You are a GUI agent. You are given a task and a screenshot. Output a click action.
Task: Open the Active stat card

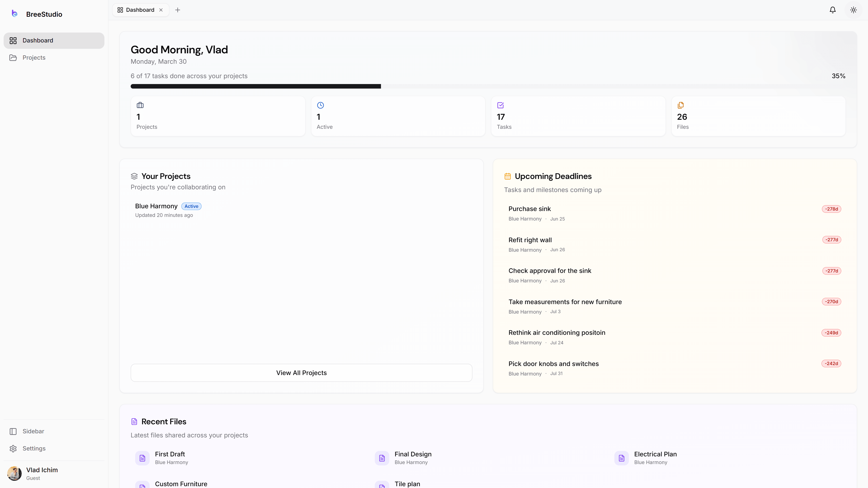tap(398, 116)
